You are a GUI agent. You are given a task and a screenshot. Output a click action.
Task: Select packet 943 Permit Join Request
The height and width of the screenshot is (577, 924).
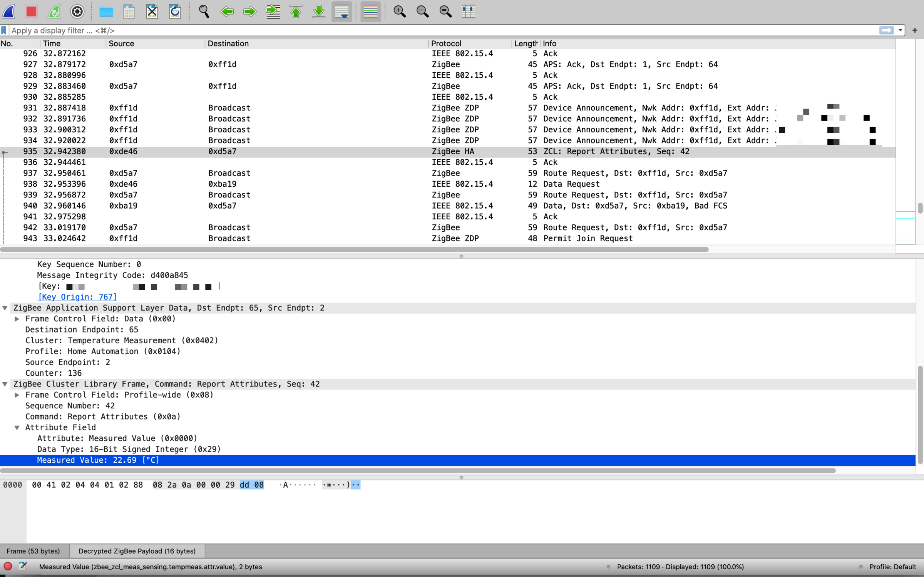point(448,238)
